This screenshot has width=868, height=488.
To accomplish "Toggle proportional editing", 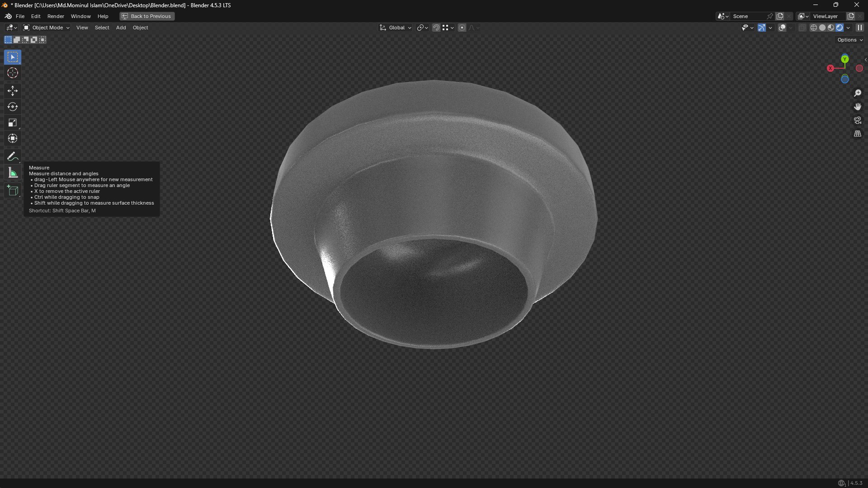I will point(462,28).
